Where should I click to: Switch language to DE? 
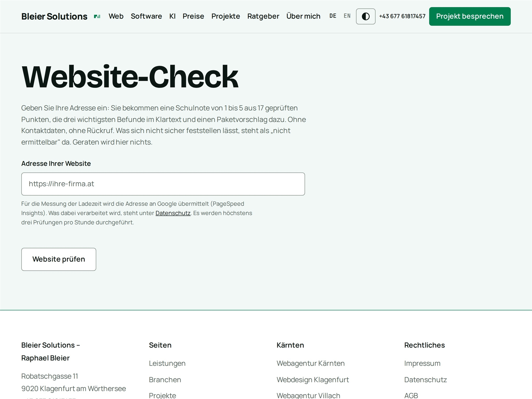click(x=333, y=16)
